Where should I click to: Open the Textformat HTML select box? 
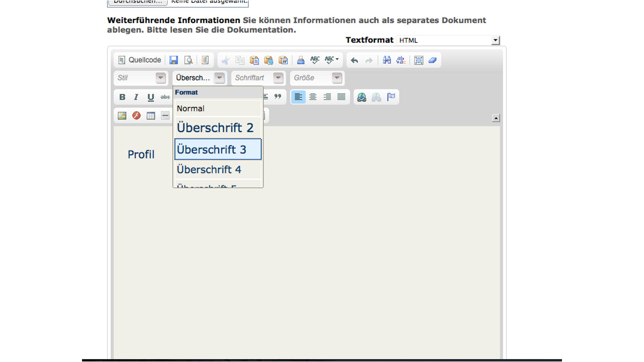448,41
